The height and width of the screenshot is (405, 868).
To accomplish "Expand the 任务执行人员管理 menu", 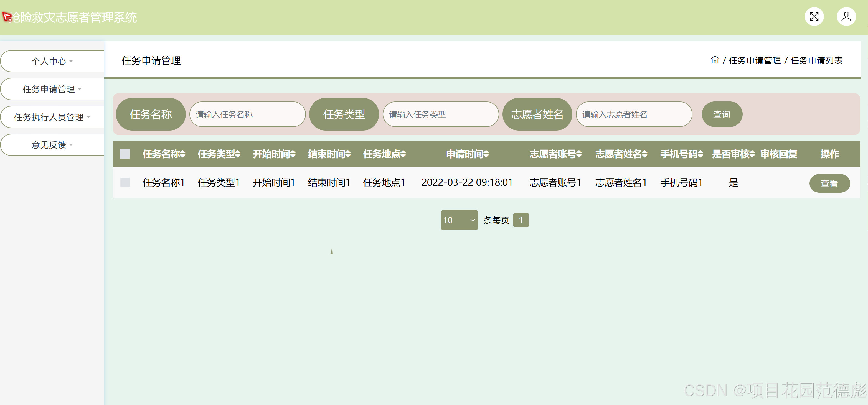I will tap(52, 117).
